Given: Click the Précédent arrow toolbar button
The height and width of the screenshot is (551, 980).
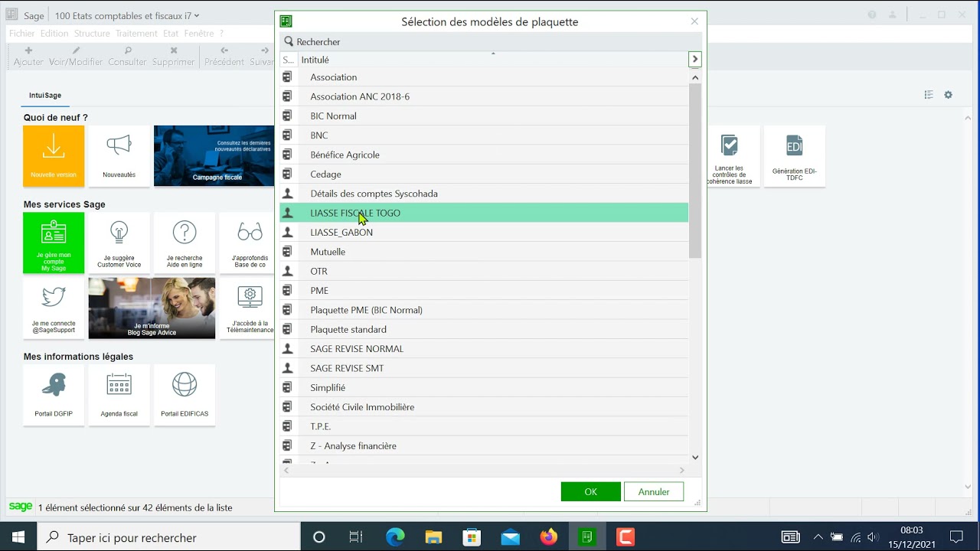Looking at the screenshot, I should pyautogui.click(x=224, y=56).
